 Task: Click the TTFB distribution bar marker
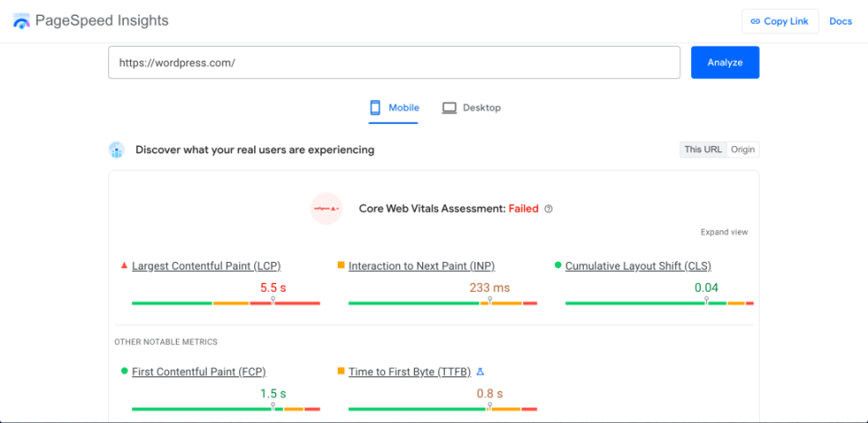tap(490, 406)
